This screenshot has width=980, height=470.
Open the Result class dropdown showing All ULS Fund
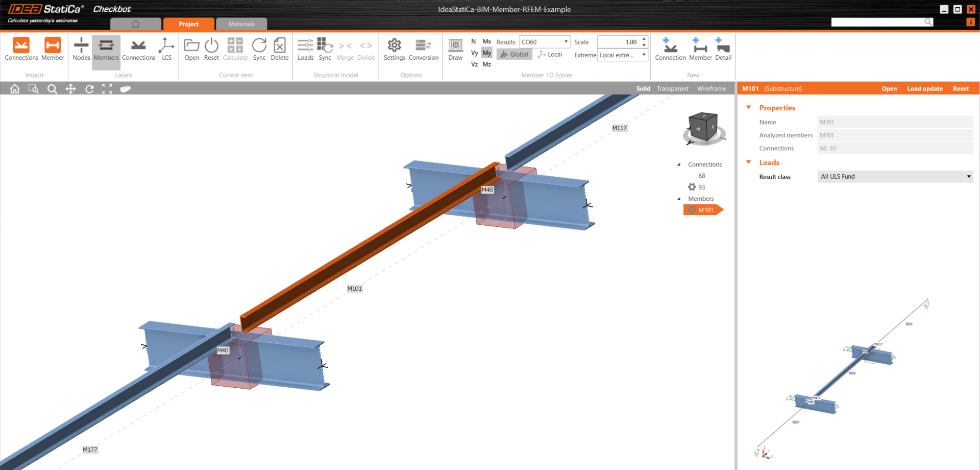pyautogui.click(x=968, y=176)
